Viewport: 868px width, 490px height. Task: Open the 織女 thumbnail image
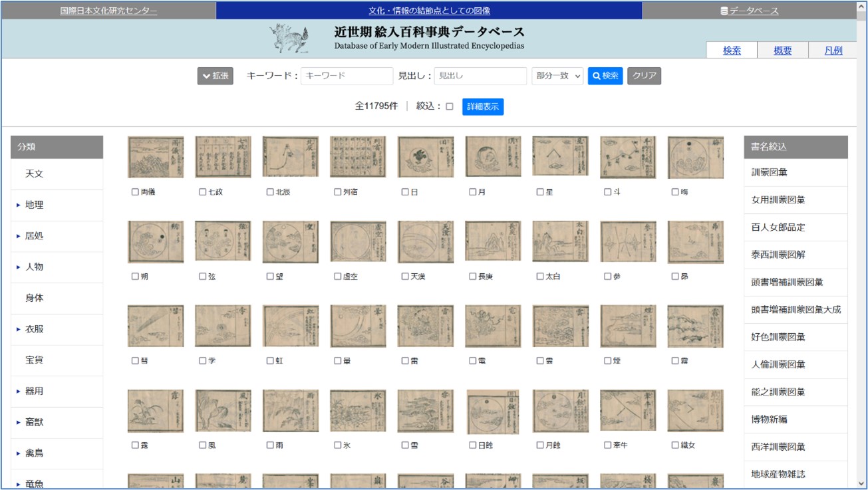696,411
